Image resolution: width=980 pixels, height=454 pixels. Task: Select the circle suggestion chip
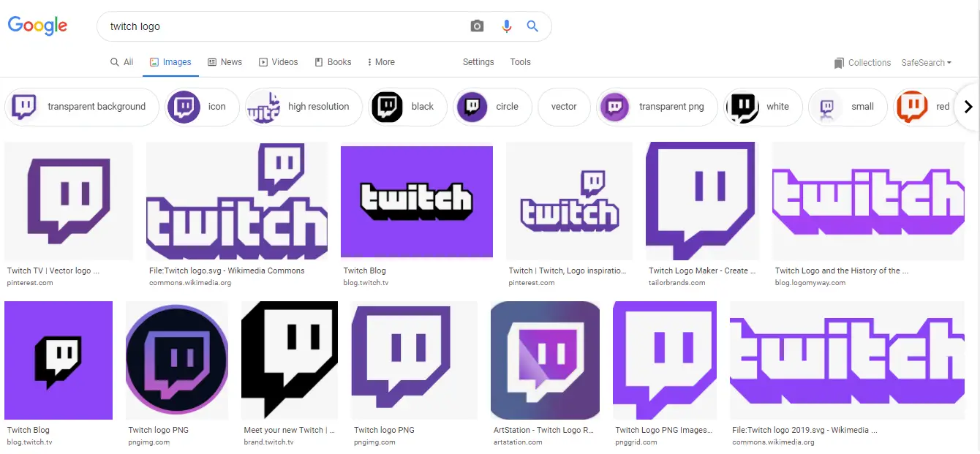pyautogui.click(x=491, y=107)
